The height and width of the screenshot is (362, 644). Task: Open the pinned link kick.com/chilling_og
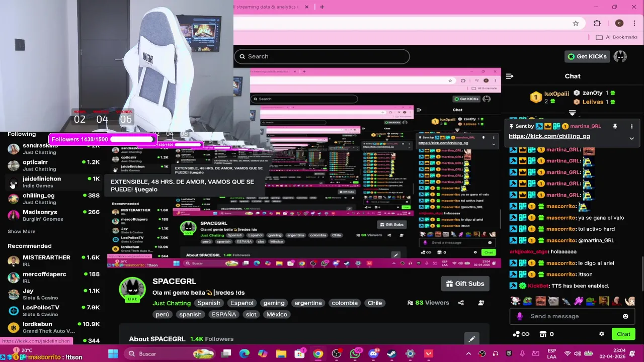click(549, 136)
